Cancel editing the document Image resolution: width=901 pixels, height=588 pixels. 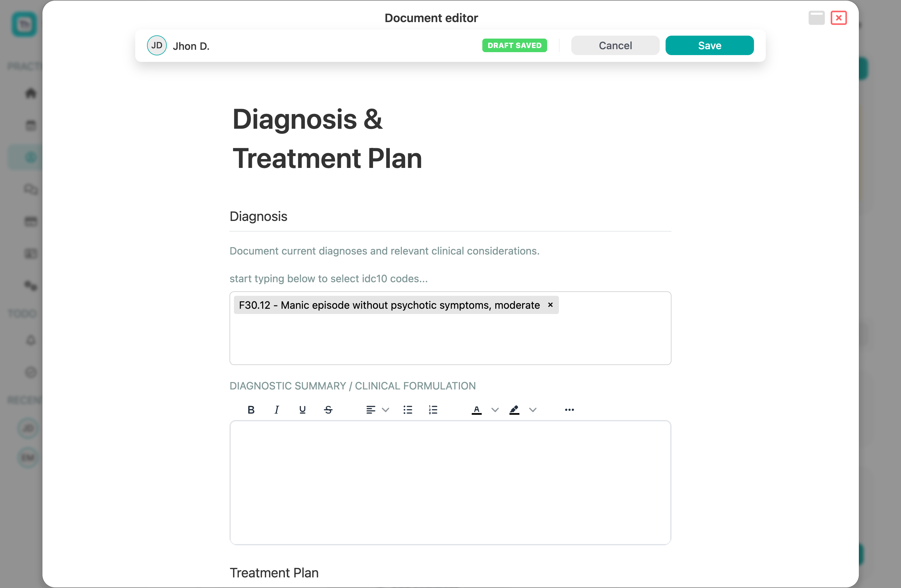point(615,45)
